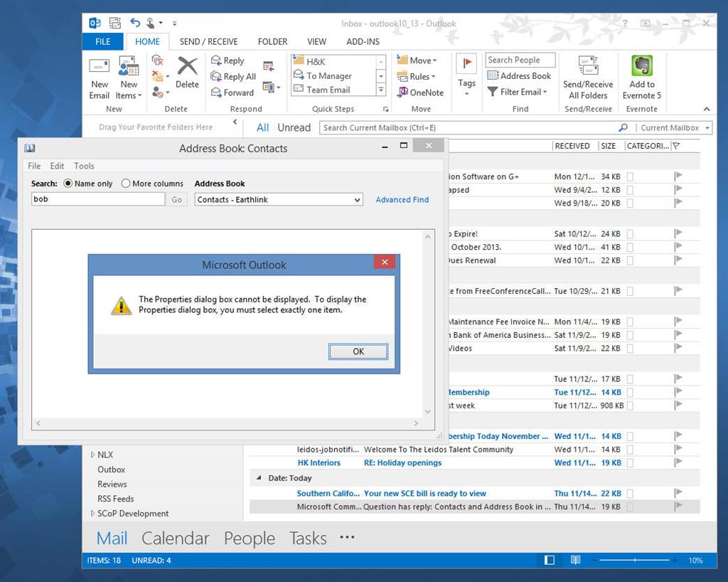Click the Ignore conversation icon
Image resolution: width=728 pixels, height=582 pixels.
[x=157, y=60]
